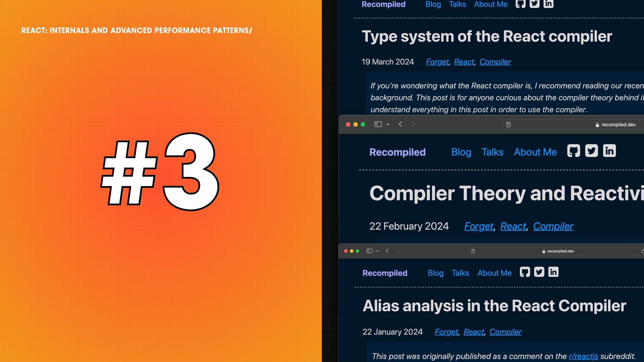Open About Me in bottom browser window
Viewport: 644px width, 362px height.
[x=494, y=273]
